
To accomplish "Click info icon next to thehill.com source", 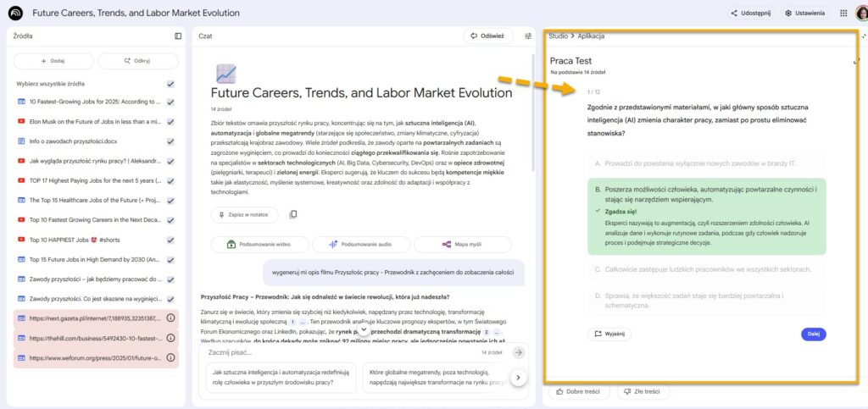I will coord(170,338).
